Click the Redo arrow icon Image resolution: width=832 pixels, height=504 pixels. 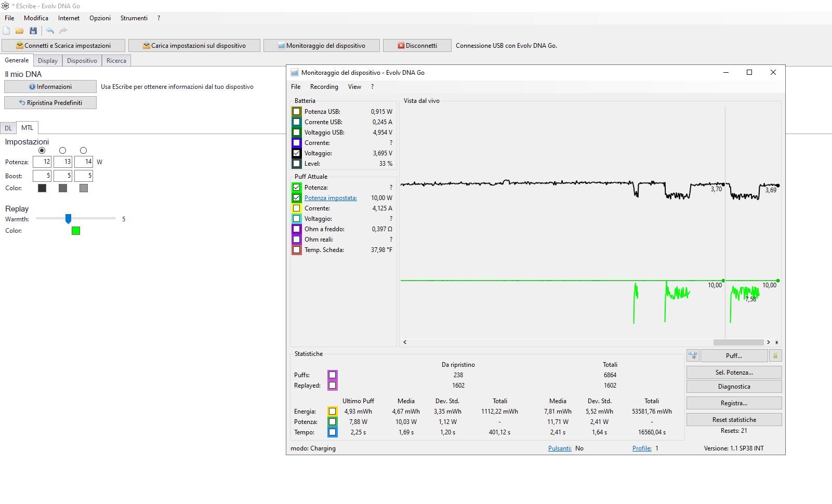[63, 31]
